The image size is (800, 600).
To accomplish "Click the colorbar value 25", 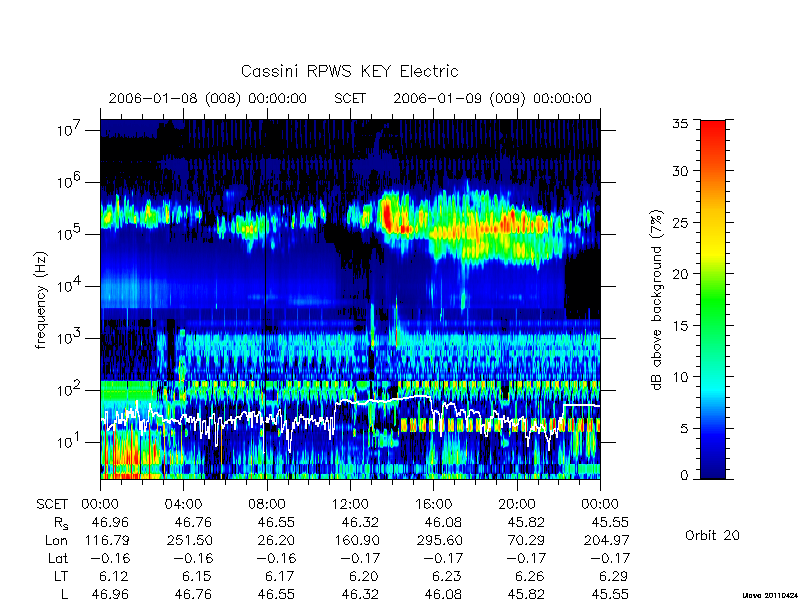I will [680, 222].
